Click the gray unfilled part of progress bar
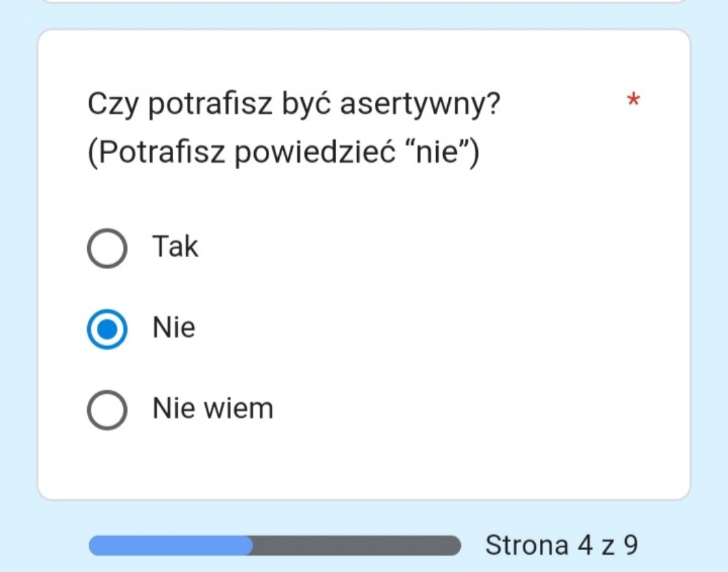 point(357,546)
